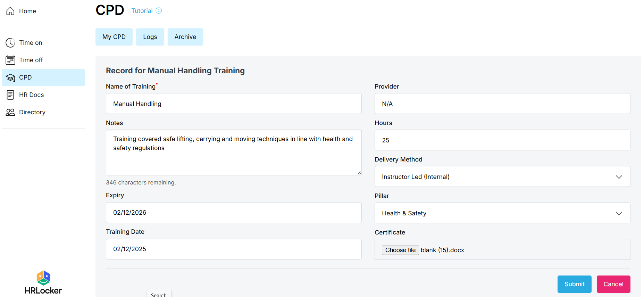644x297 pixels.
Task: Focus the Provider input field
Action: [x=502, y=104]
